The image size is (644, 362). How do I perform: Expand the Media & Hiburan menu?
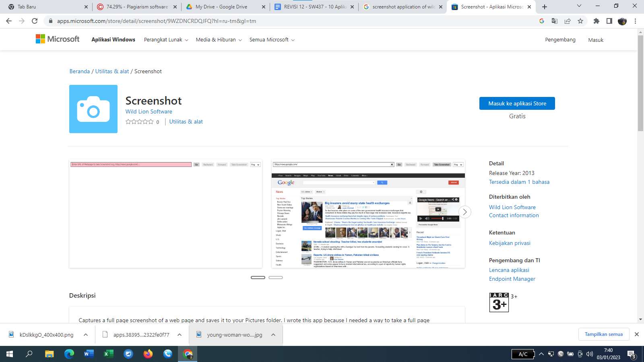click(x=219, y=40)
